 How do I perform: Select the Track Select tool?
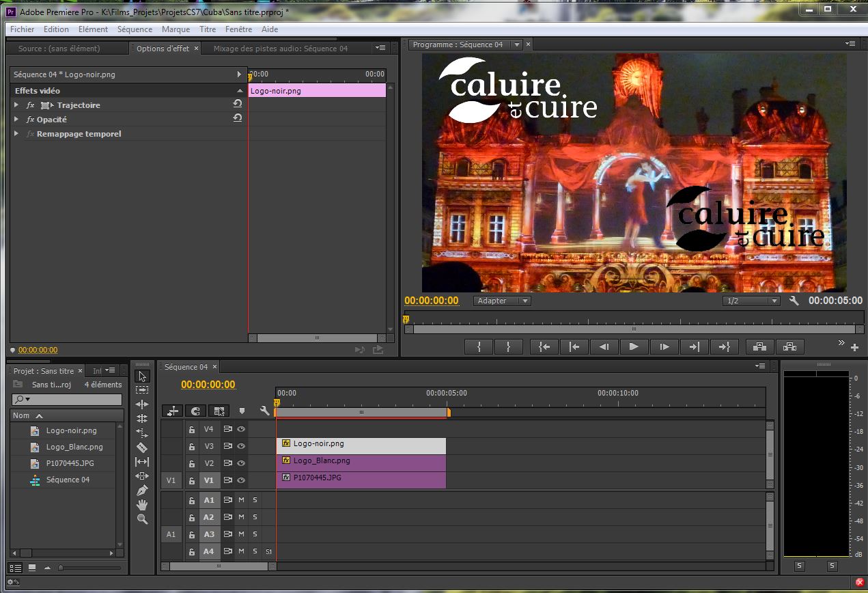coord(142,390)
